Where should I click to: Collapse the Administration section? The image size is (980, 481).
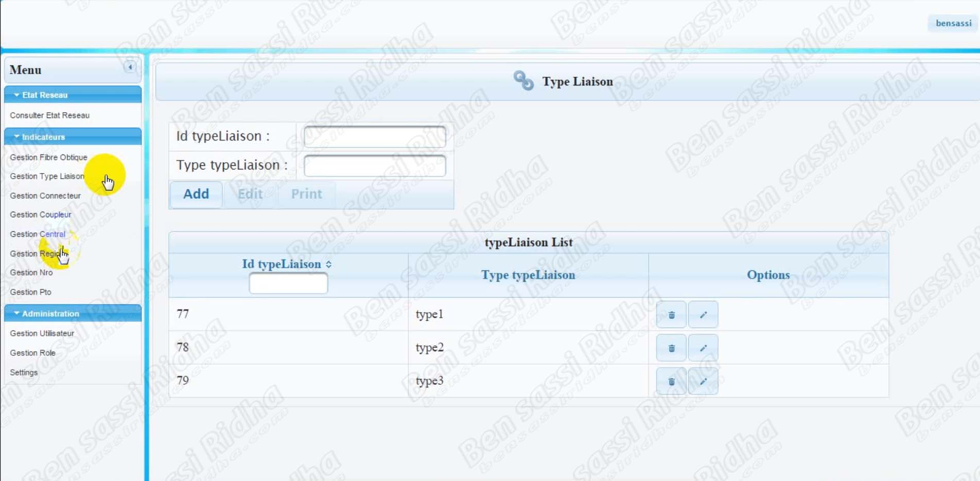(16, 313)
